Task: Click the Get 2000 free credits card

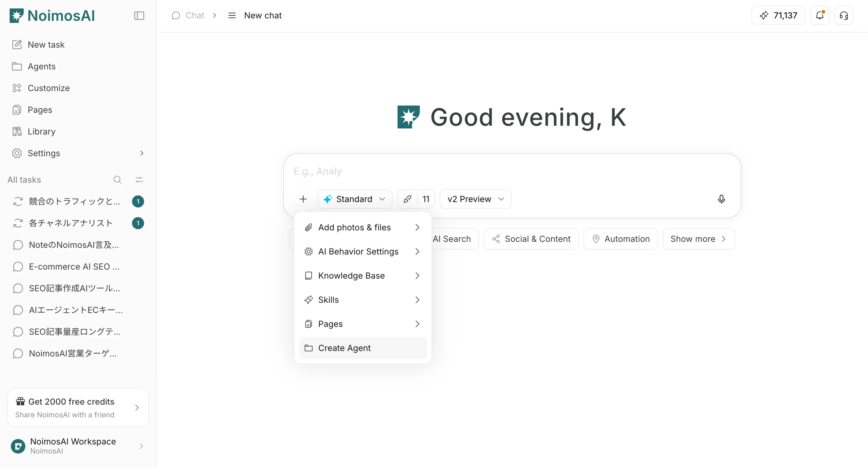Action: coord(78,408)
